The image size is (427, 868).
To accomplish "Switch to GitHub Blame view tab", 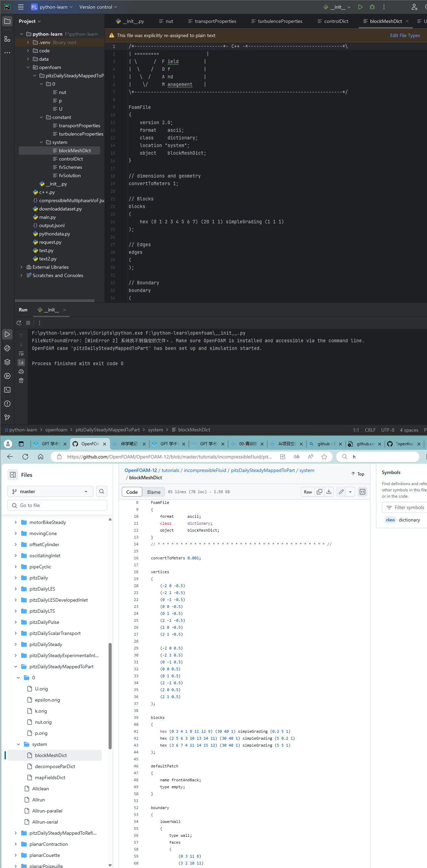I will (x=154, y=492).
